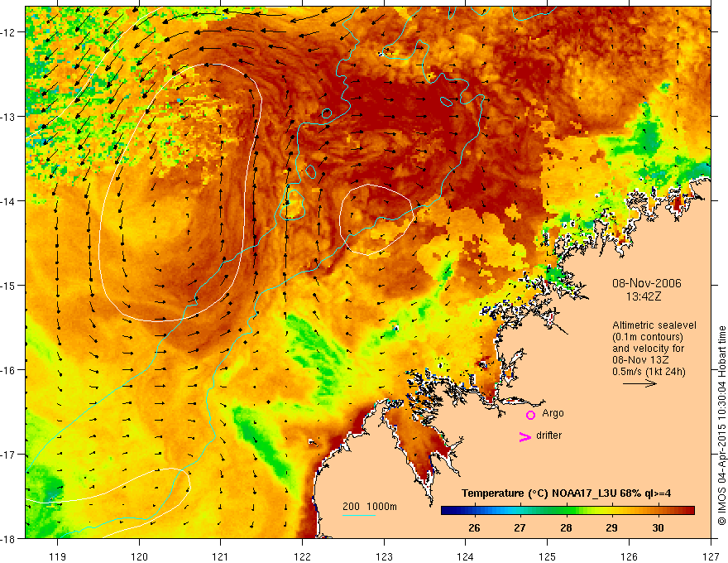728x563 pixels.
Task: Click the -17 latitude axis label
Action: (9, 455)
